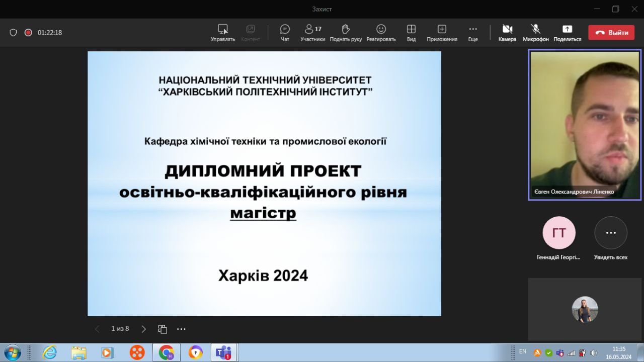Toggle the slide grid view button
The image size is (644, 362).
coord(163,329)
